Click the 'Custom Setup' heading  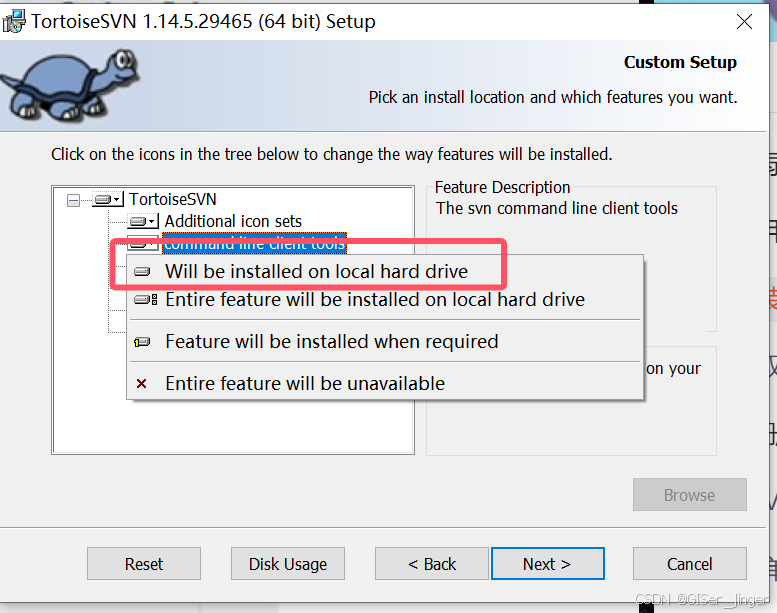coord(680,62)
